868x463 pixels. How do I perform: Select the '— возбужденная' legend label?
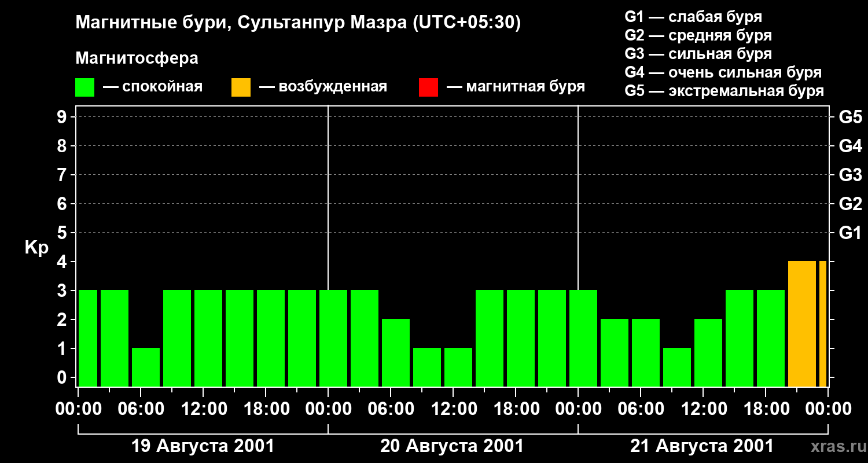(323, 87)
